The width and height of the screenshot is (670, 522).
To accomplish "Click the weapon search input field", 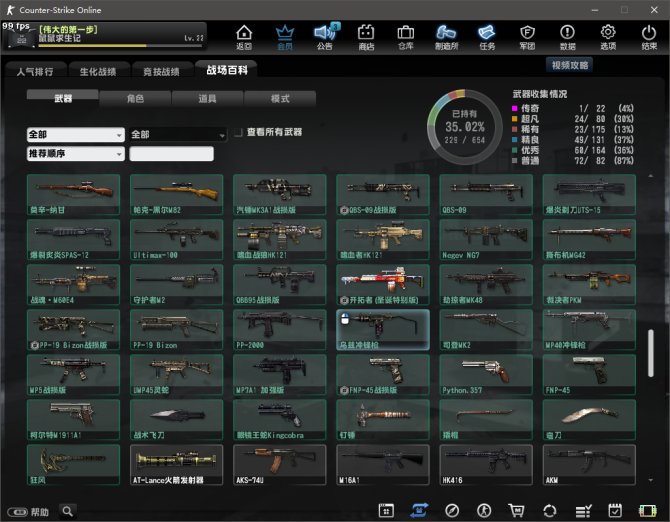I will 171,153.
